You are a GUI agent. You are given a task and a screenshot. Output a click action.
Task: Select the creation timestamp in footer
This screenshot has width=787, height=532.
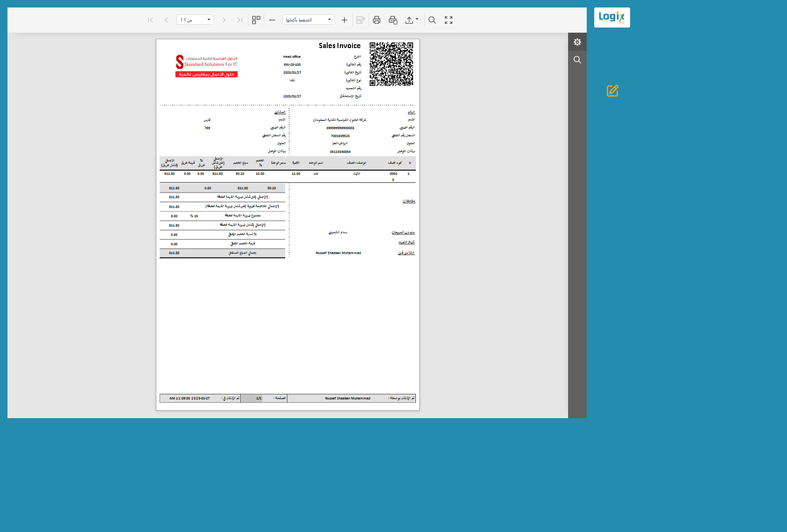pyautogui.click(x=190, y=399)
